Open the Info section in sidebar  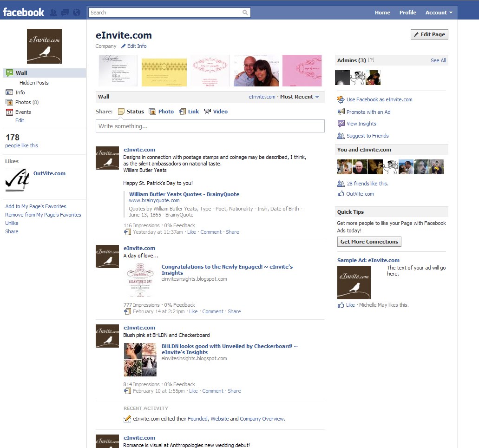coord(20,92)
